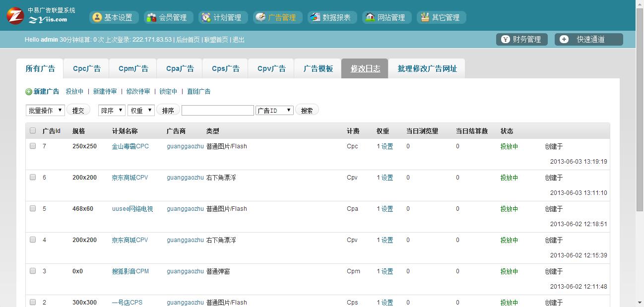Toggle the select-all checkbox in table header
The height and width of the screenshot is (307, 644).
click(x=33, y=131)
